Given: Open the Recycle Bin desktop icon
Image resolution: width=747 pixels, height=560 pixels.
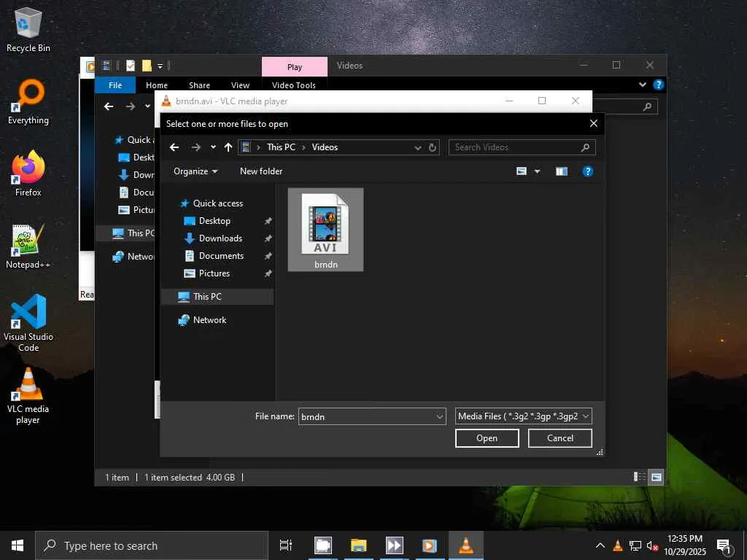Looking at the screenshot, I should pos(28,29).
